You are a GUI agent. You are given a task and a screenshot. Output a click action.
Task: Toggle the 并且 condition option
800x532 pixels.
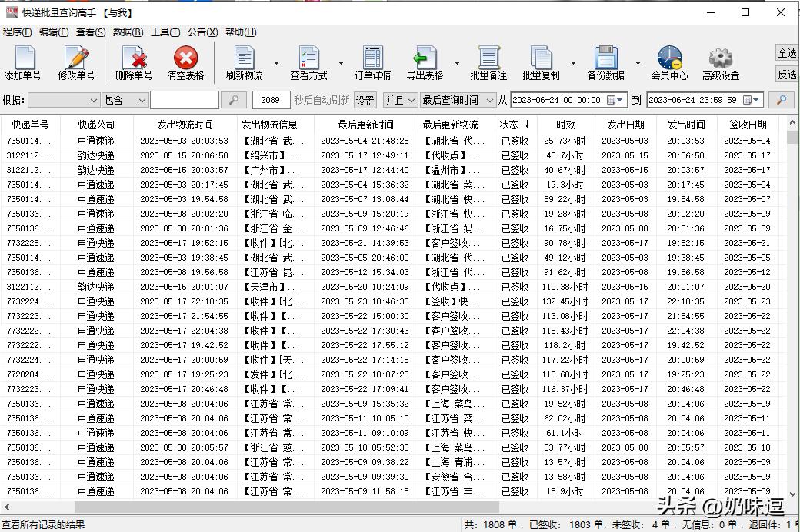[x=402, y=99]
